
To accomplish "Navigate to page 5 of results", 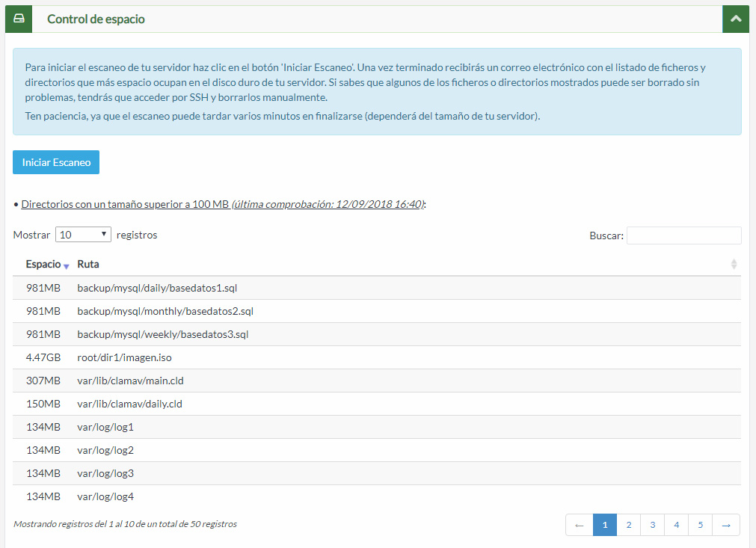I will [x=701, y=525].
